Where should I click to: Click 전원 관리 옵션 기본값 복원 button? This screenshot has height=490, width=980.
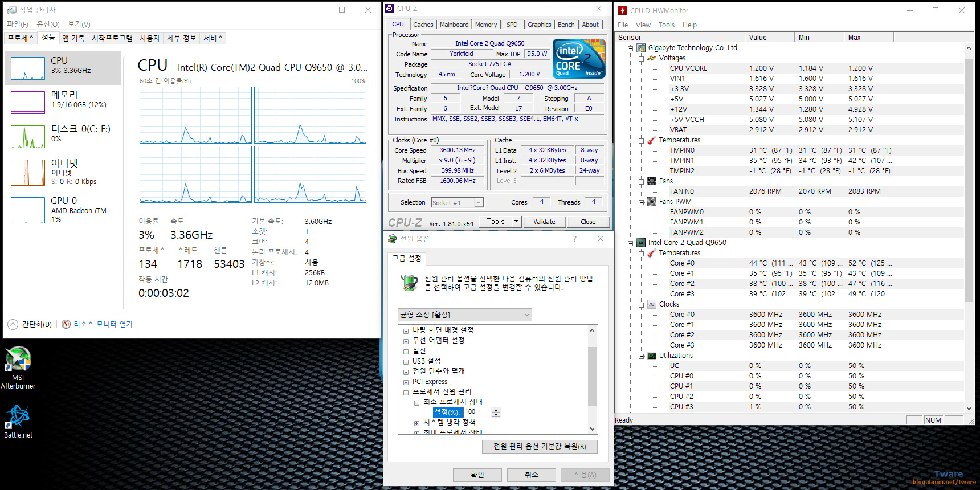pyautogui.click(x=540, y=446)
